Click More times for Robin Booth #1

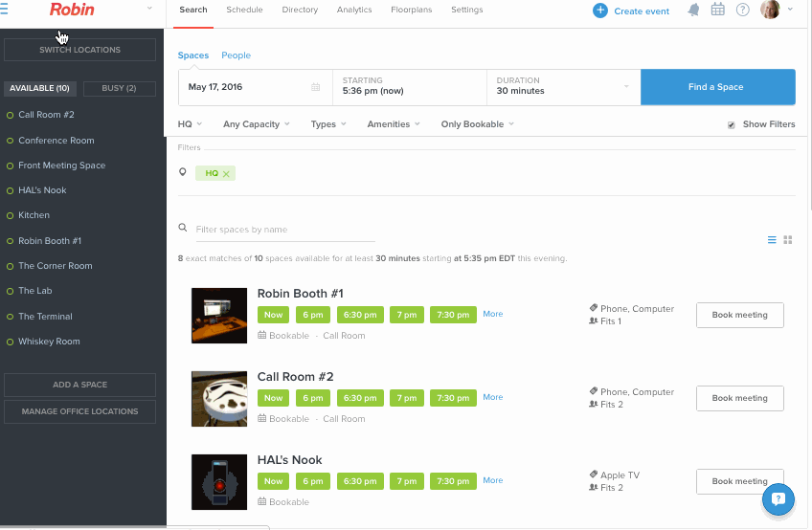[x=492, y=314]
